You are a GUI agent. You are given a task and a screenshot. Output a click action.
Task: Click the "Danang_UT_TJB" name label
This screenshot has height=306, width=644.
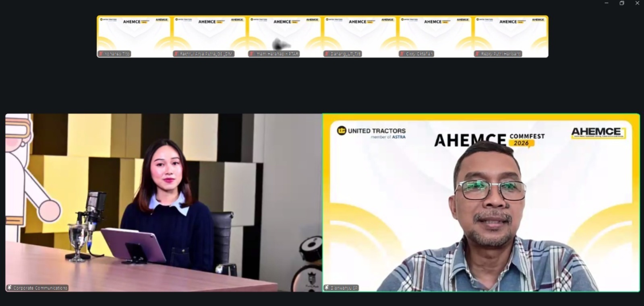(x=346, y=54)
